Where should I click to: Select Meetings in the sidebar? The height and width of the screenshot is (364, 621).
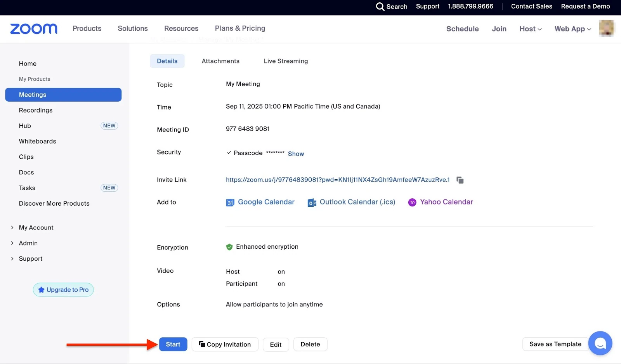63,95
